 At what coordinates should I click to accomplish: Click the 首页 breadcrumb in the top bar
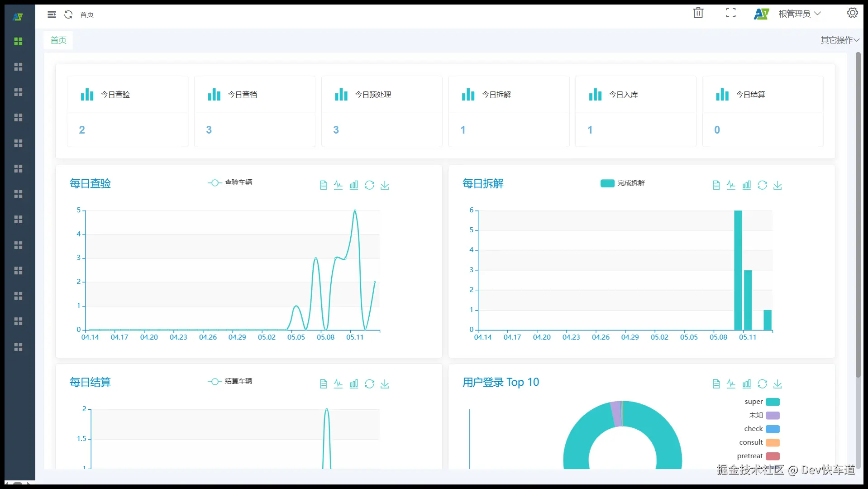coord(87,15)
